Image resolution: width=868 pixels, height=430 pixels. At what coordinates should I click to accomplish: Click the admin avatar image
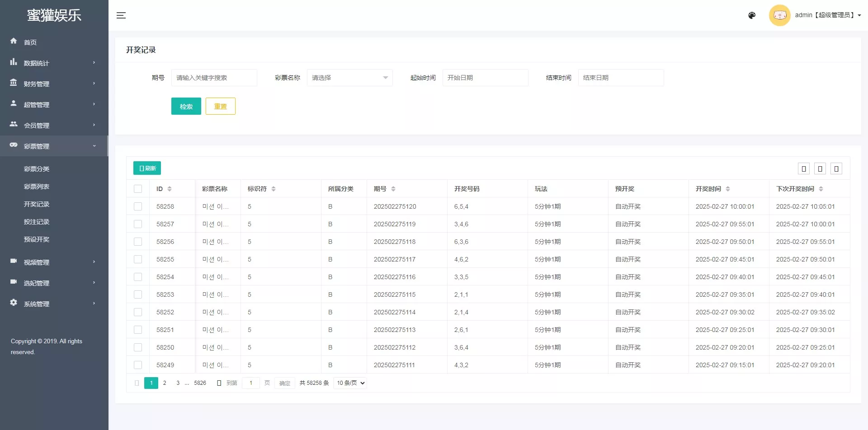point(779,15)
